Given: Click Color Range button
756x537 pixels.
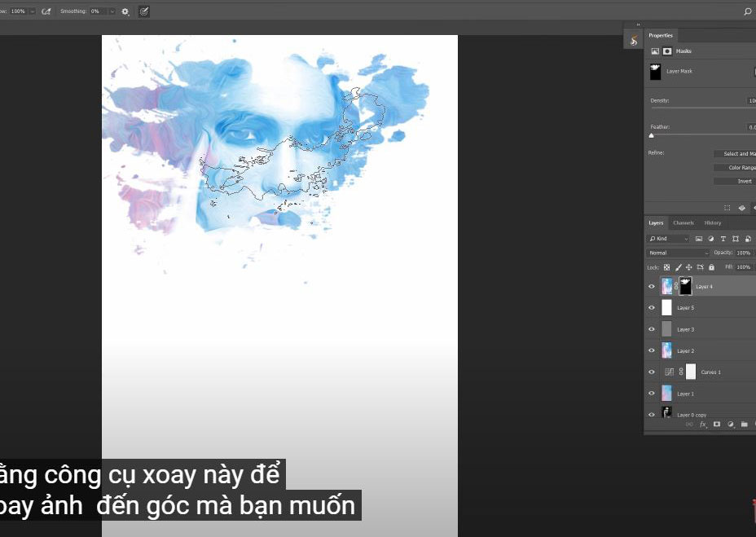Looking at the screenshot, I should coord(735,167).
